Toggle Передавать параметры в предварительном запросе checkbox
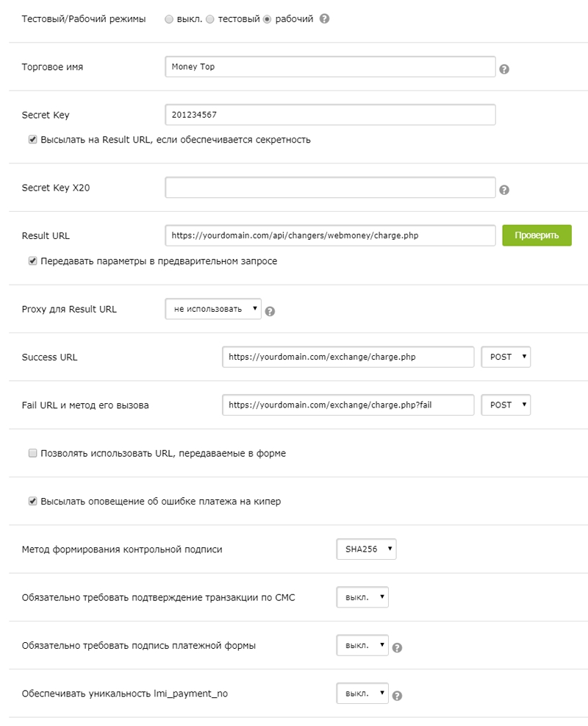This screenshot has width=588, height=726. point(32,260)
